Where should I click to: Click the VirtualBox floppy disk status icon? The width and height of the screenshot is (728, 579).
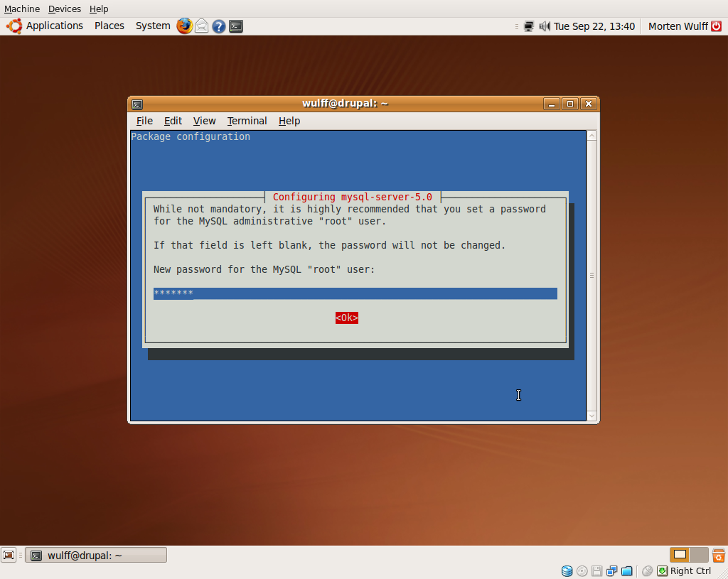point(596,570)
